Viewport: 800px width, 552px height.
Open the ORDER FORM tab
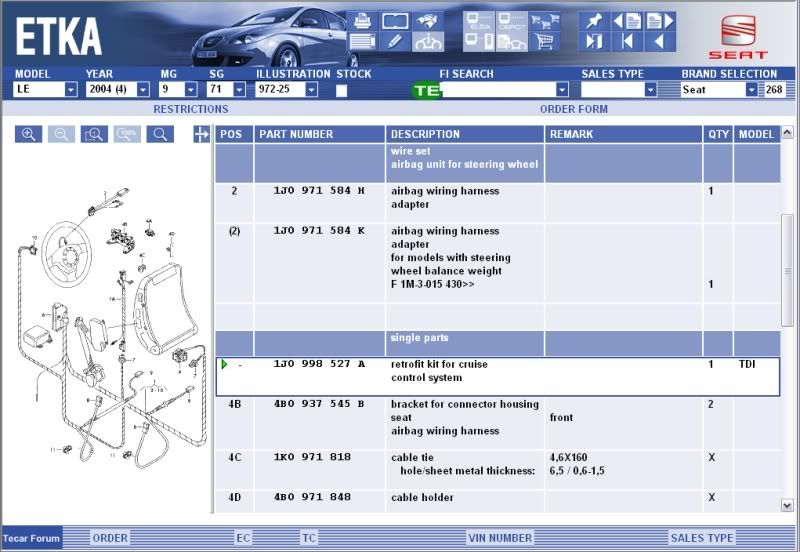tap(573, 109)
